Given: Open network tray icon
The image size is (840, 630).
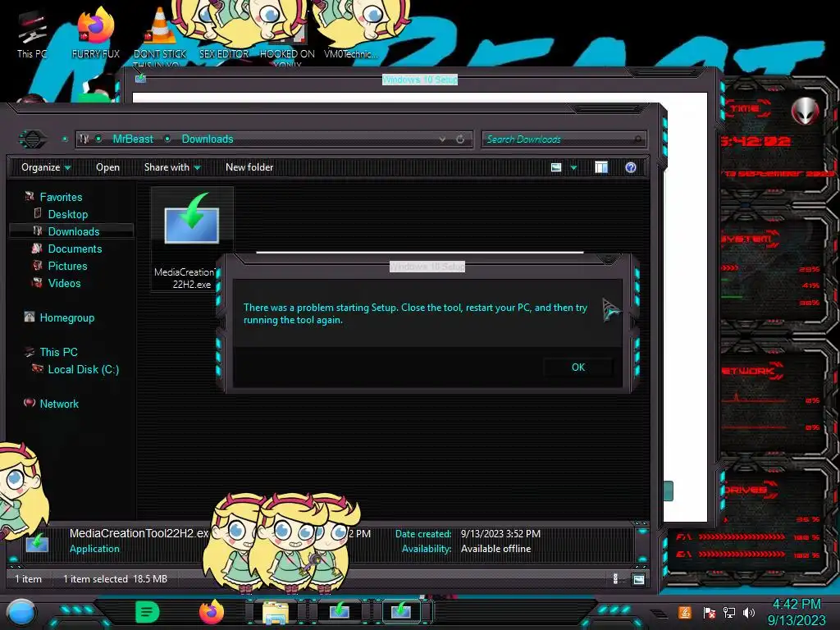Looking at the screenshot, I should [x=728, y=613].
